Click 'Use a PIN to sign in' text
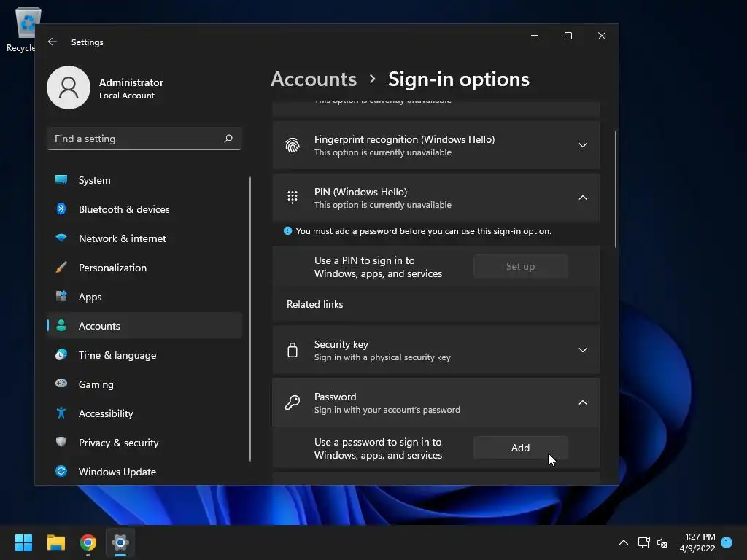Image resolution: width=747 pixels, height=560 pixels. coord(378,267)
